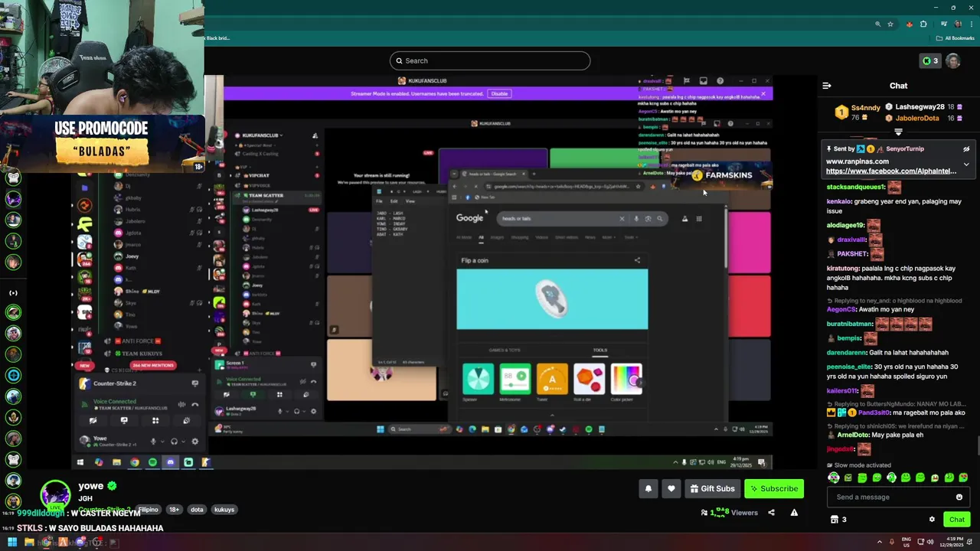Click the green Subscribe button

point(773,489)
